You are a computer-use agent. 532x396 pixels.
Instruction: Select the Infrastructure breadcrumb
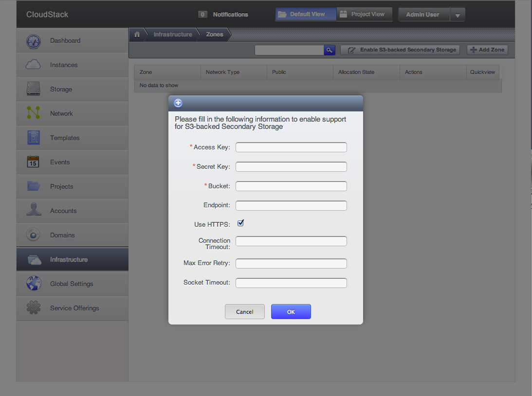[172, 34]
